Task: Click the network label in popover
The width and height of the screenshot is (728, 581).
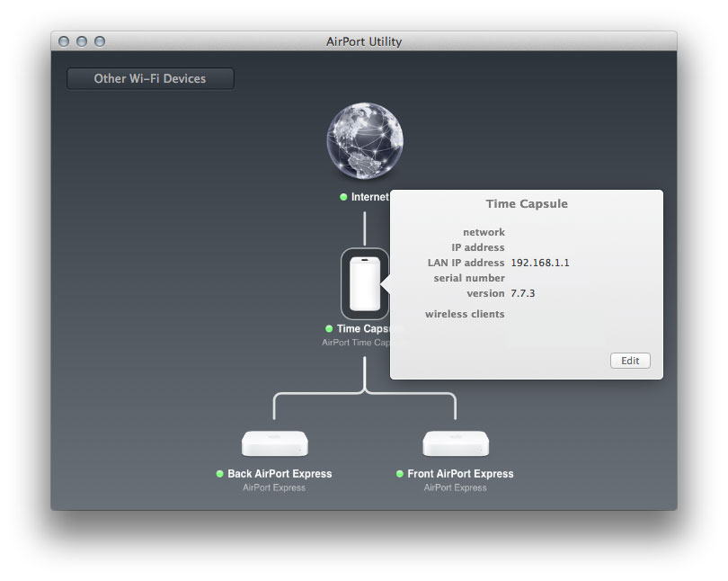Action: 484,232
